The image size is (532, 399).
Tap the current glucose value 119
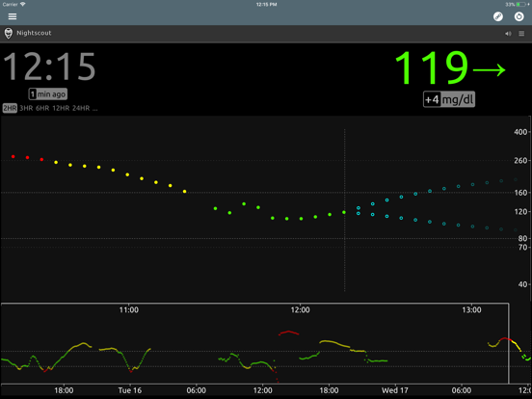tap(432, 67)
